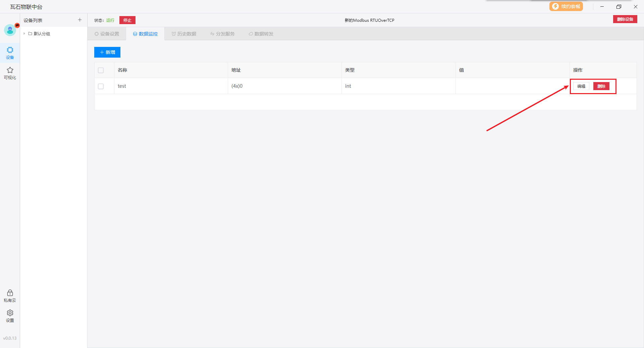
Task: Click the red 删除 button in test row
Action: [x=601, y=86]
